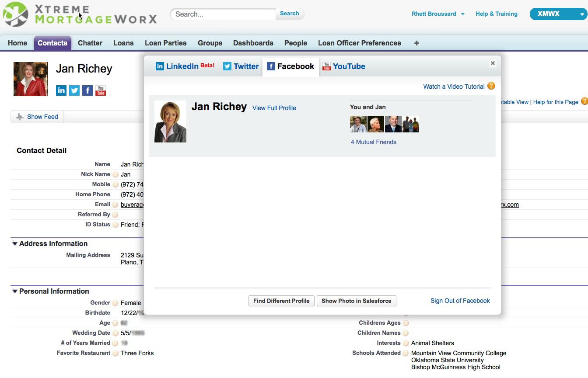Click the last mutual friend thumbnail
The height and width of the screenshot is (378, 588).
point(411,124)
